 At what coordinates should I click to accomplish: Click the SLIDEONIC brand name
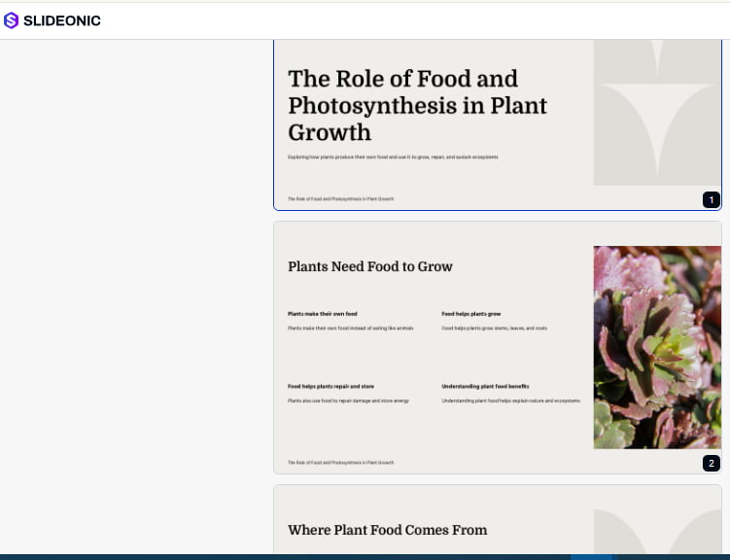(62, 21)
